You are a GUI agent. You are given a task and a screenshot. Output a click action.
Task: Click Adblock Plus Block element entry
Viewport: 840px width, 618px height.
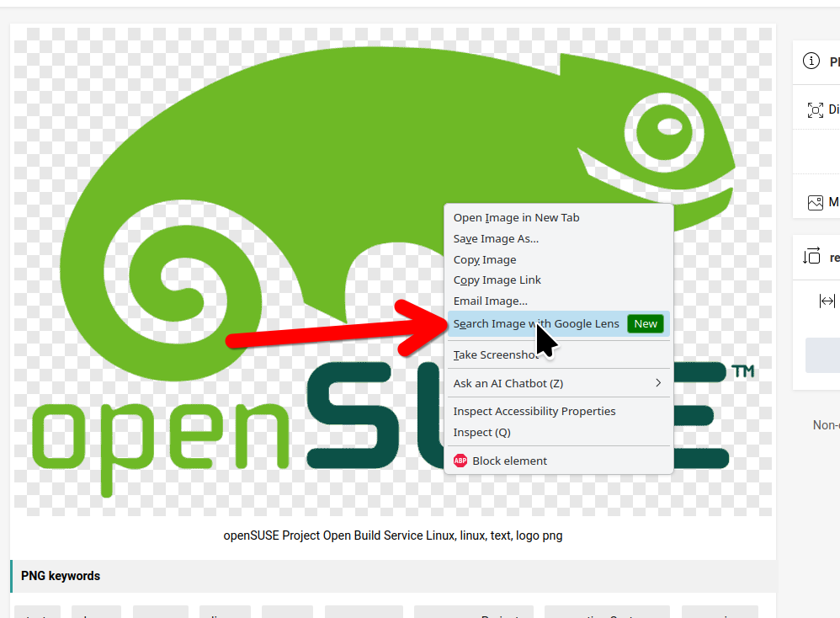[559, 461]
